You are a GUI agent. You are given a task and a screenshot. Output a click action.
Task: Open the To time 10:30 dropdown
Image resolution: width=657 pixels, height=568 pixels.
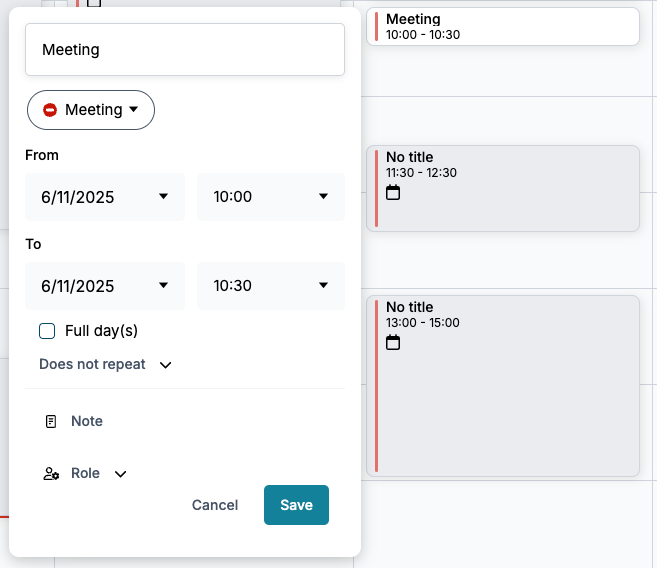coord(271,286)
